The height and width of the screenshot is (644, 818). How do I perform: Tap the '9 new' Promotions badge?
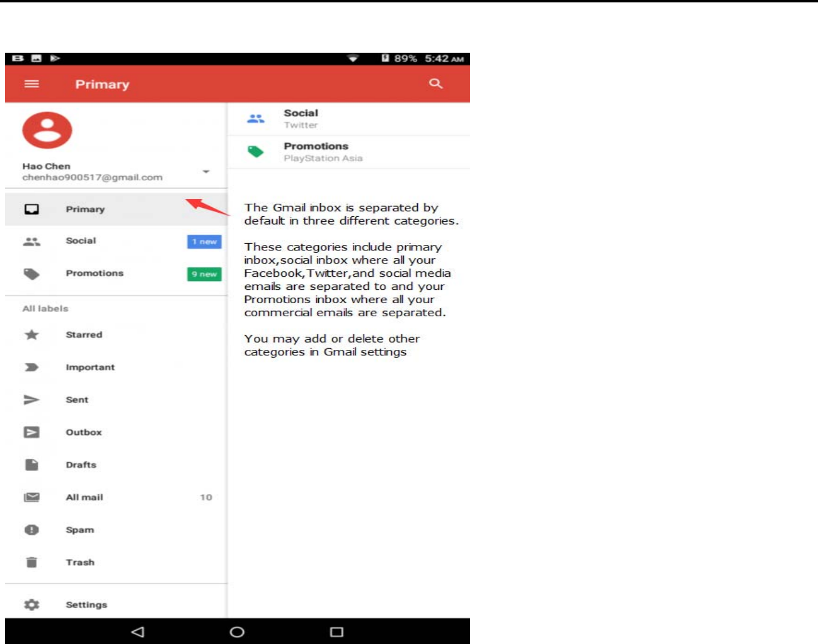pos(204,274)
